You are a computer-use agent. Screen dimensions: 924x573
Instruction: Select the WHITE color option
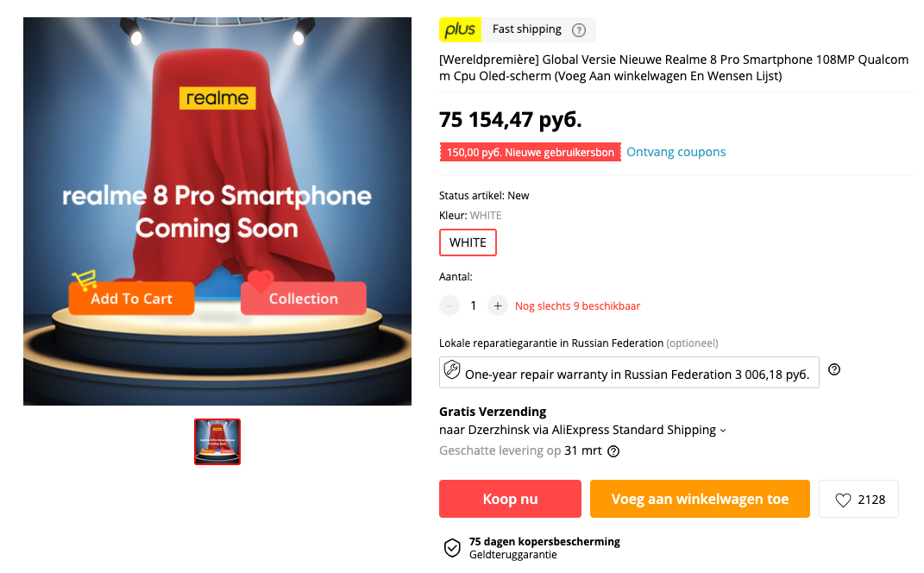pos(468,242)
